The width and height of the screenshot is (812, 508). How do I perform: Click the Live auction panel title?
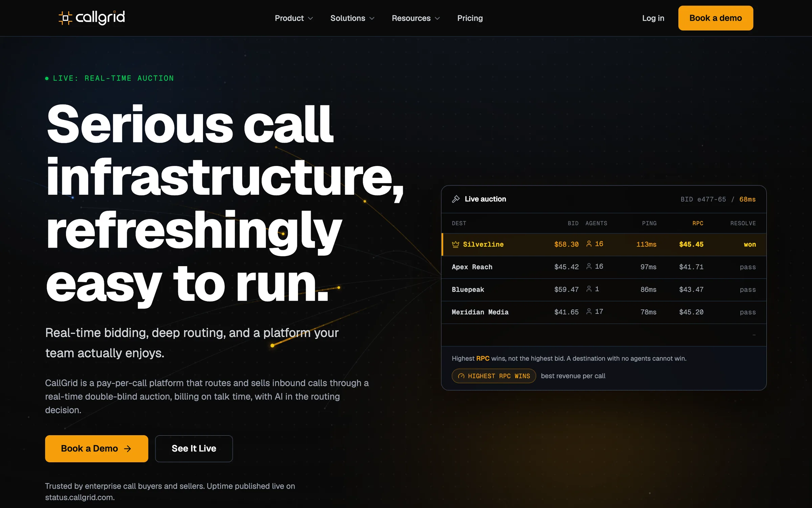(485, 199)
